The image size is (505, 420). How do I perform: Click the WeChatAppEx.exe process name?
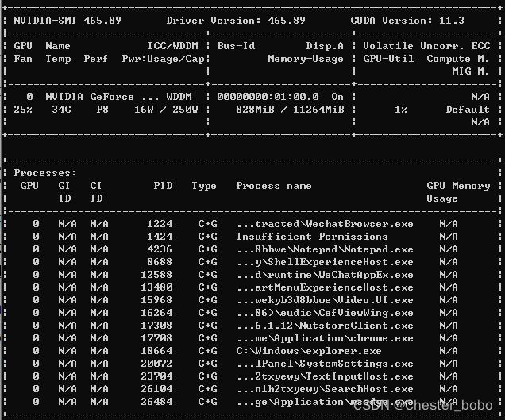click(325, 275)
